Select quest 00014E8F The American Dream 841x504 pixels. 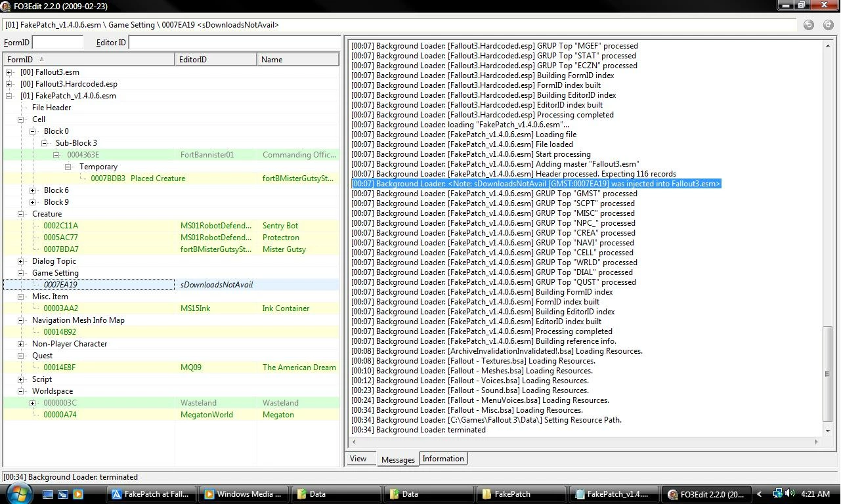(171, 367)
